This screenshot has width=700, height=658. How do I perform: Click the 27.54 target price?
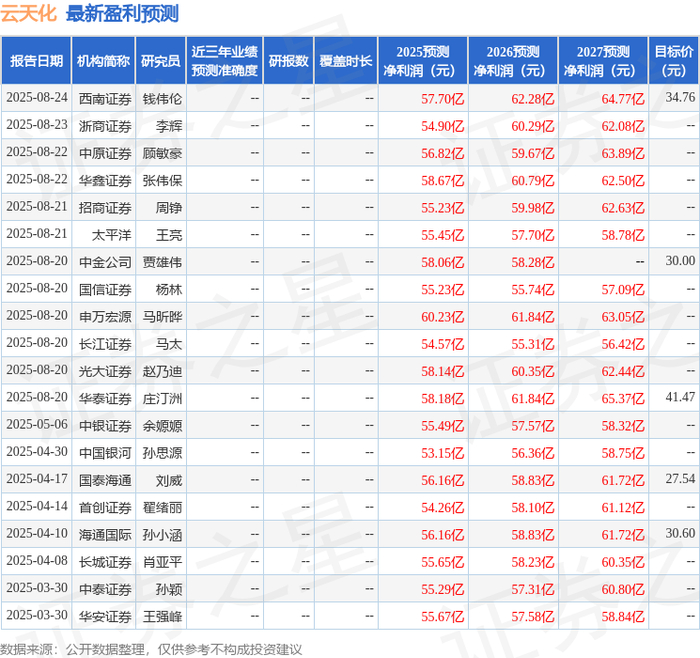click(680, 479)
